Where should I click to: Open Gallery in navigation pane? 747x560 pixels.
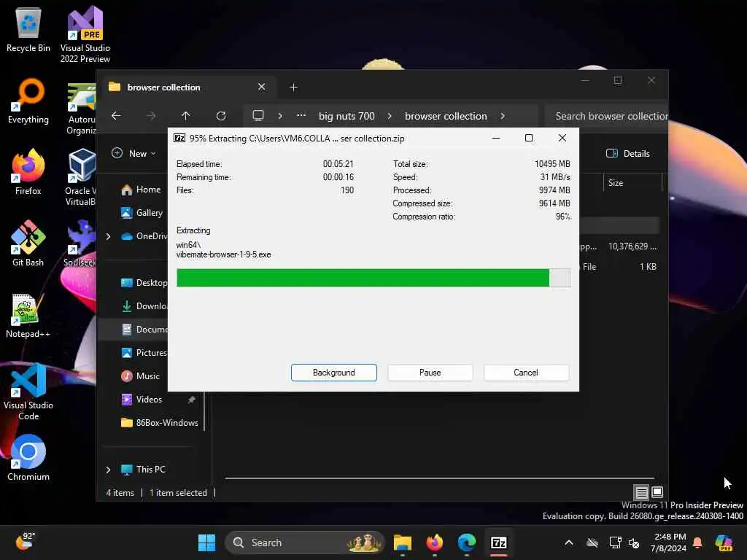coord(142,213)
